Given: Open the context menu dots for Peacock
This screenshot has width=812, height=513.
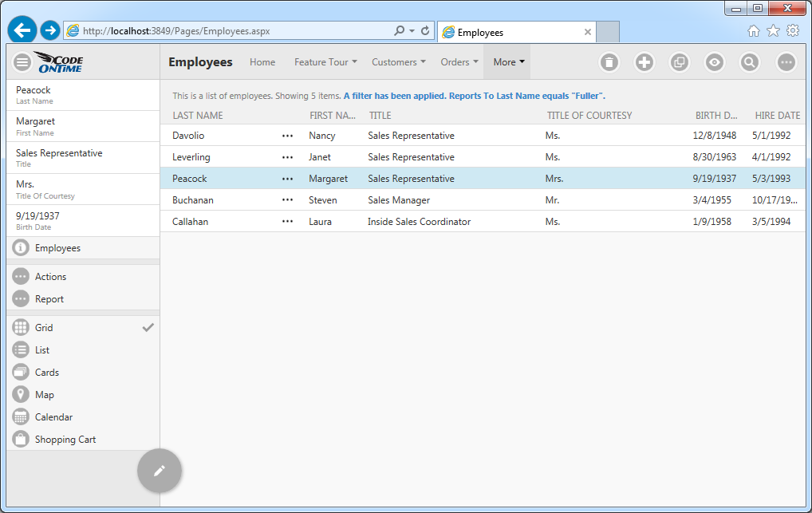Looking at the screenshot, I should pyautogui.click(x=287, y=179).
